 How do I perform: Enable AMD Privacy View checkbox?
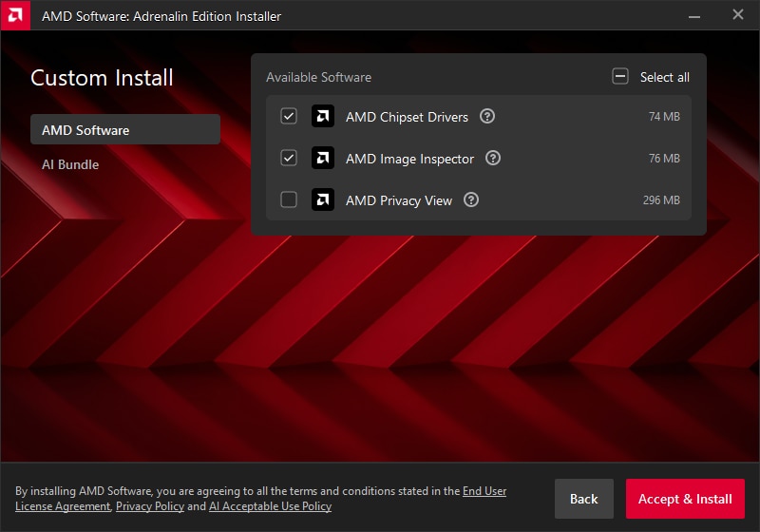[x=289, y=200]
